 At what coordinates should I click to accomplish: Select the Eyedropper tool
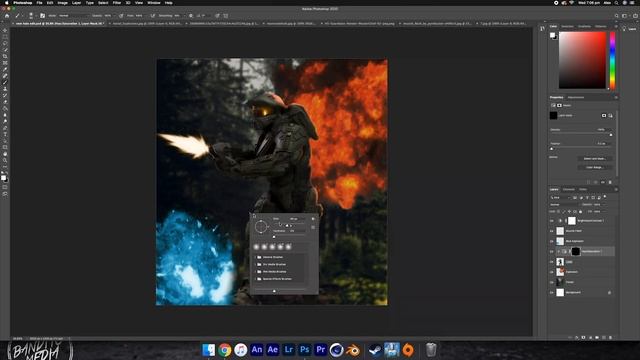pos(5,69)
